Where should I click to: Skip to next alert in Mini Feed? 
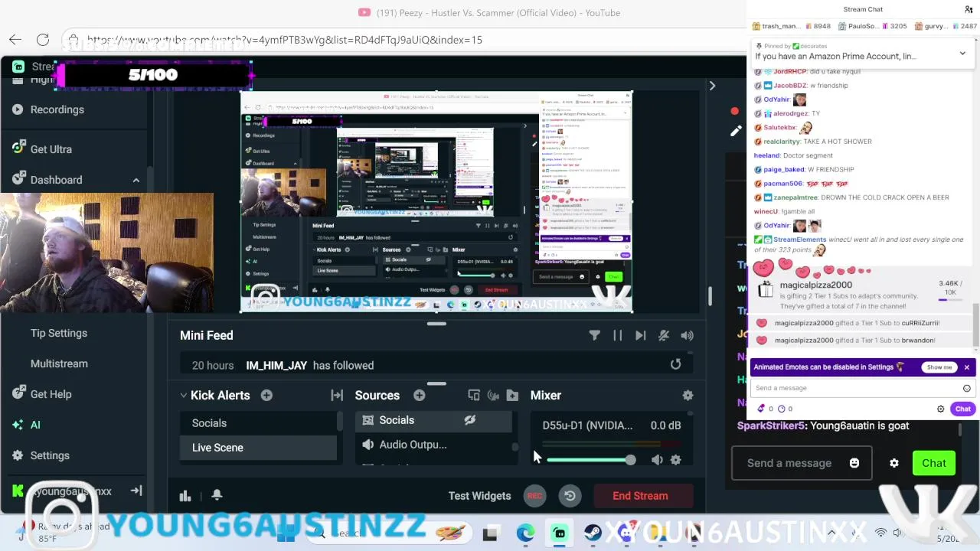coord(641,335)
